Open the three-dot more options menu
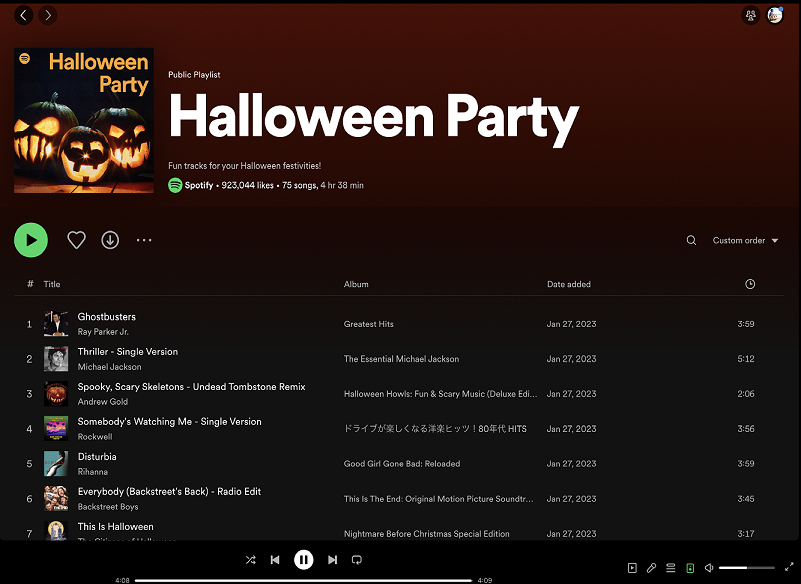This screenshot has width=801, height=584. 144,240
